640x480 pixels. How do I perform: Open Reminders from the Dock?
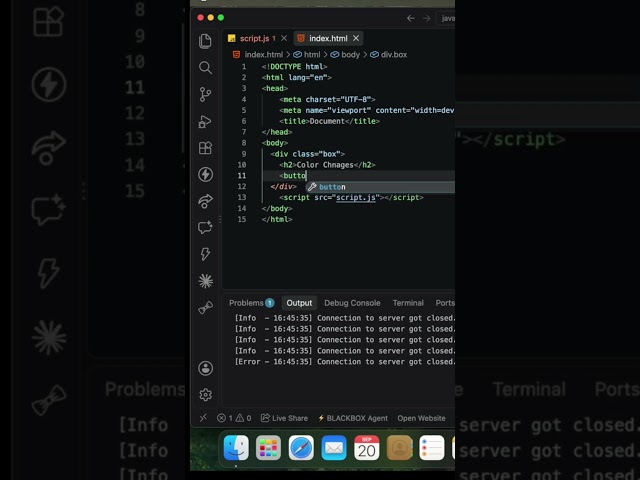coord(432,447)
